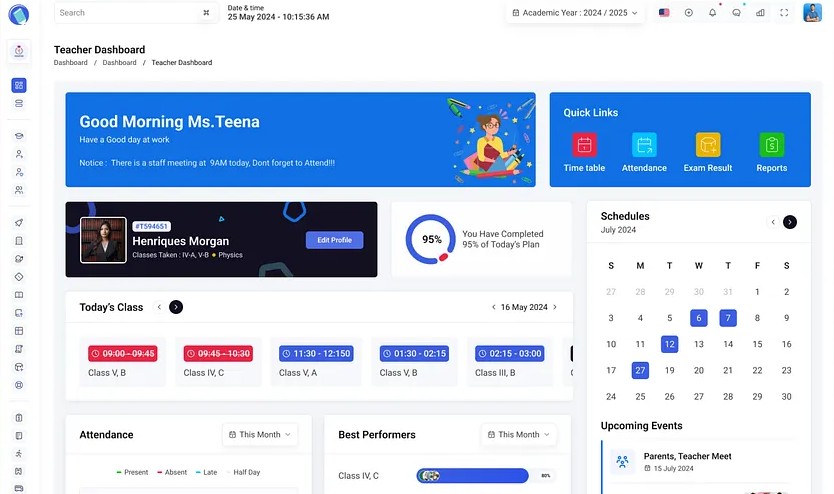Open Reports quick link label
The image size is (834, 494).
[771, 168]
